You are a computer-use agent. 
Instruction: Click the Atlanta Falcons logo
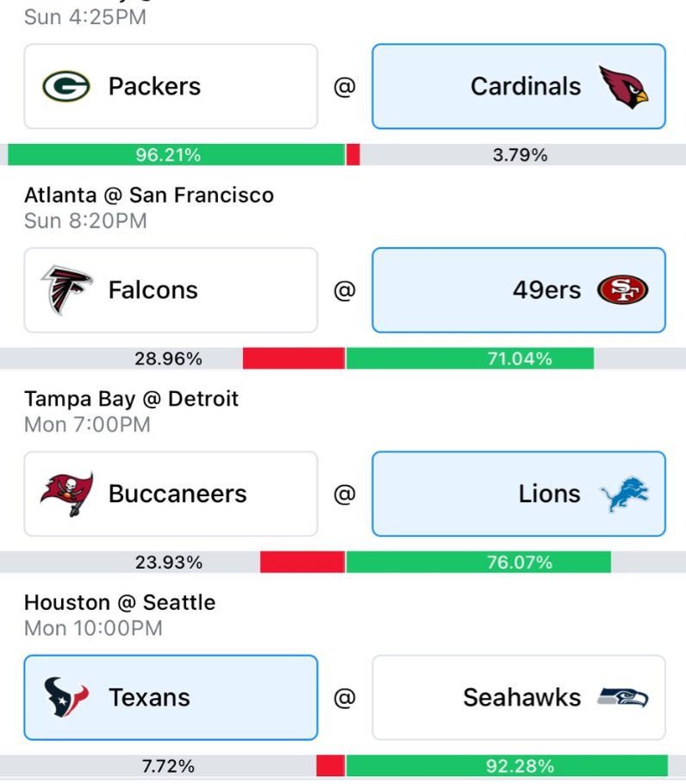(66, 290)
